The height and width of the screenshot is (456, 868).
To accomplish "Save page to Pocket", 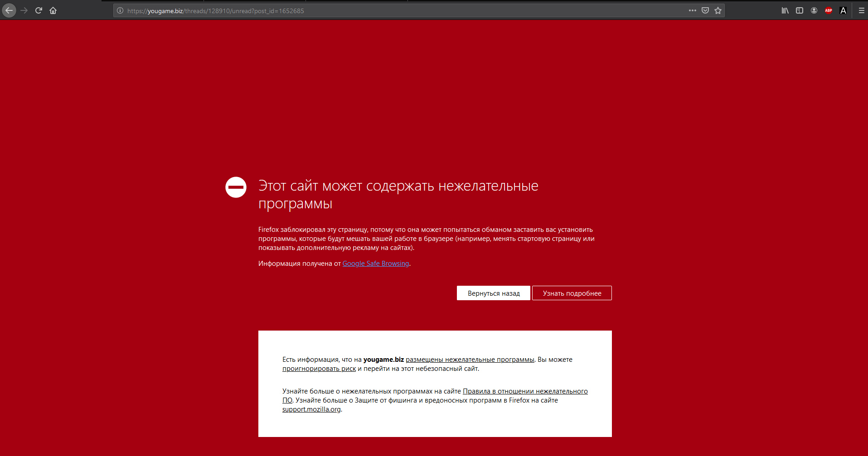I will click(x=705, y=10).
